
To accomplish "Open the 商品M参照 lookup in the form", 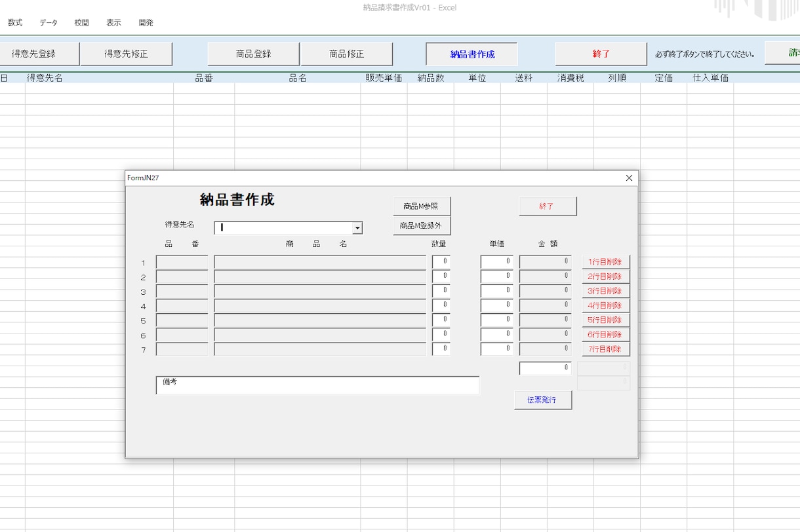I will pyautogui.click(x=422, y=206).
